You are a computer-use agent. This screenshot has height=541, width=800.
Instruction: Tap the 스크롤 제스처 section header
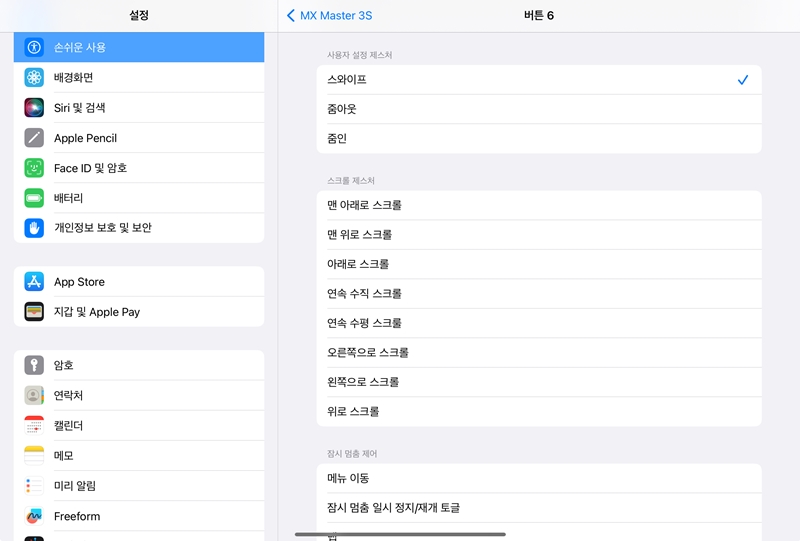click(x=351, y=181)
